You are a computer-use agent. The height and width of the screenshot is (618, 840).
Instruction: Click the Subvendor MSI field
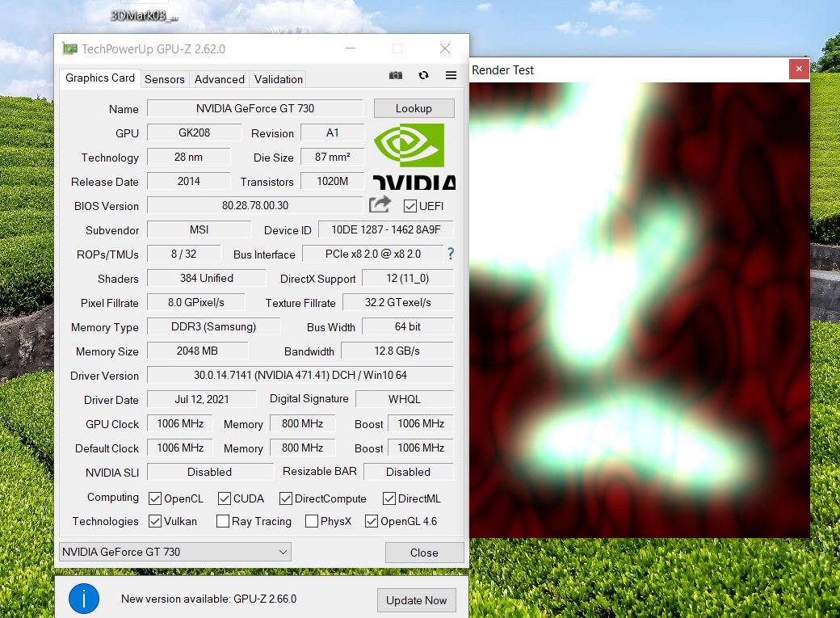click(x=199, y=229)
